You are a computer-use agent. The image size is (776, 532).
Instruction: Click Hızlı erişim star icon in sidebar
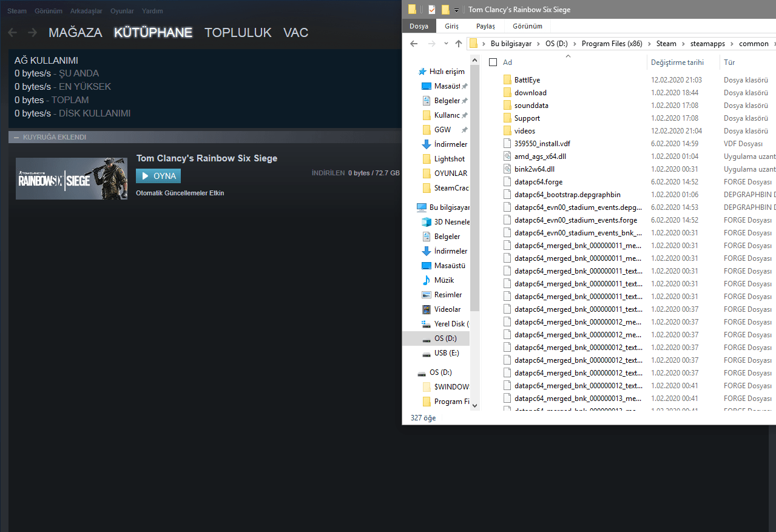click(422, 72)
